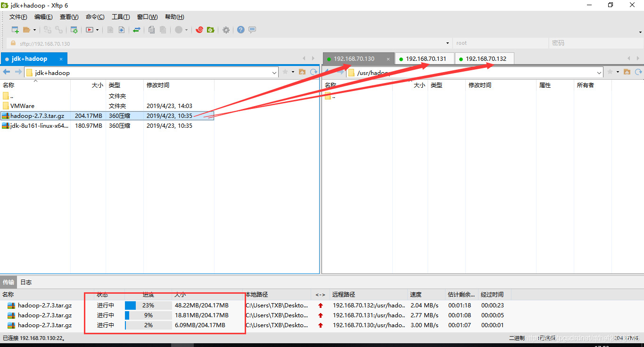Screen dimensions: 644x347
Task: Click the red play-window toolbar icon
Action: tap(90, 30)
